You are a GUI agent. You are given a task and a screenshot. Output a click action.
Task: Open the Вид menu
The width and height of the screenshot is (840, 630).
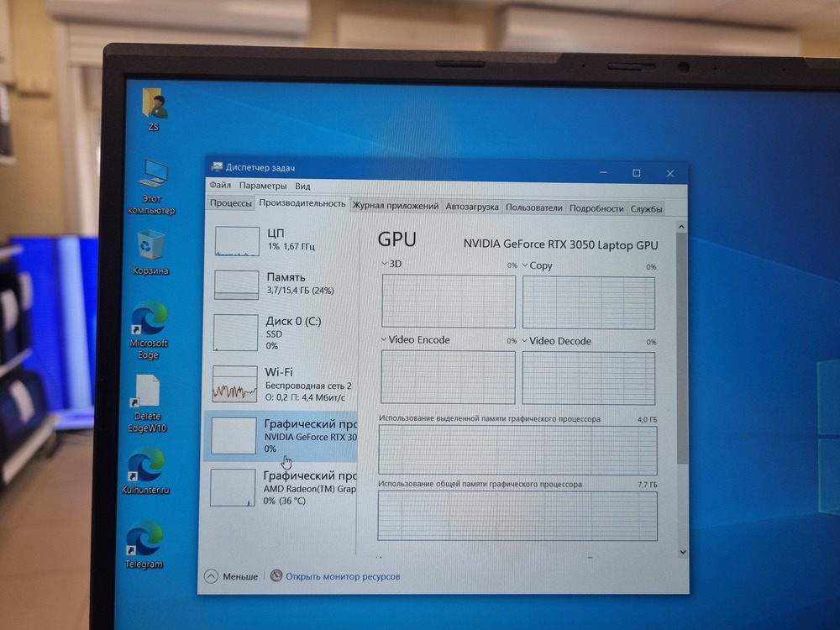click(302, 186)
